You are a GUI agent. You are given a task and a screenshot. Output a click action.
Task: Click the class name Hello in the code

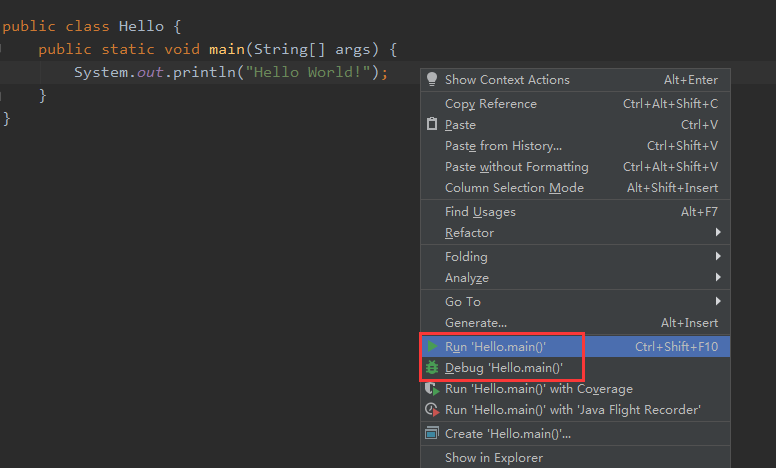click(141, 26)
